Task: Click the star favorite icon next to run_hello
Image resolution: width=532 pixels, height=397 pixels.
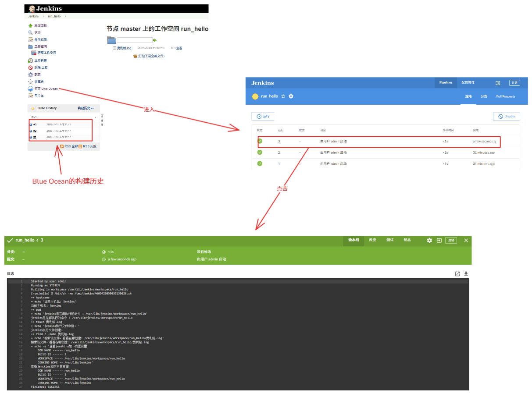Action: click(x=283, y=96)
